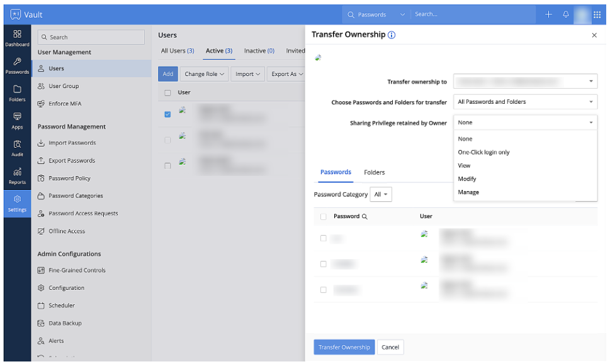Switch to All Users (3) tab

178,51
